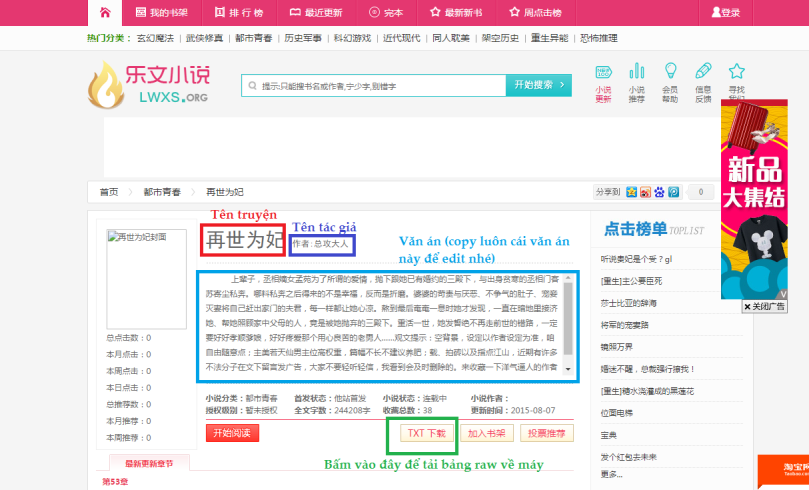Click the star-shaped 寻找 icon

(x=737, y=72)
